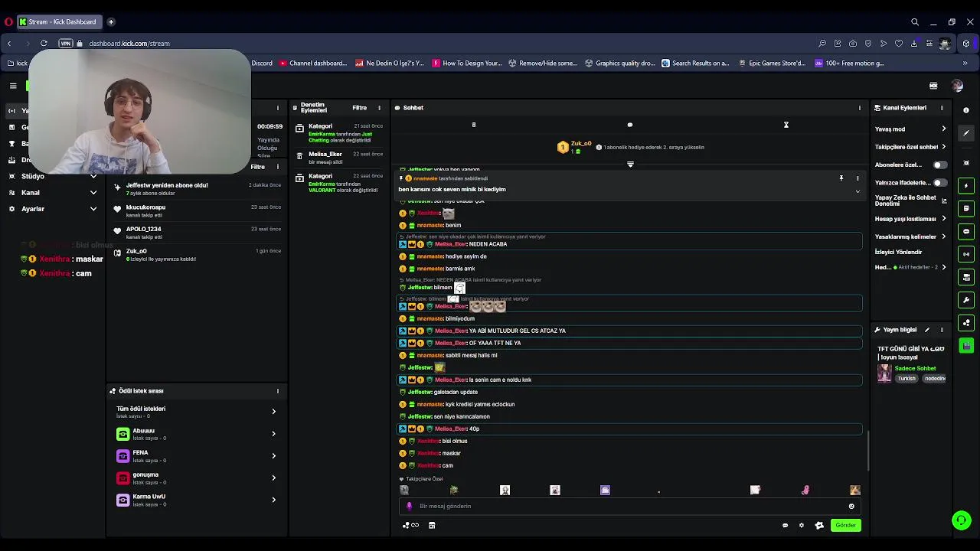980x551 pixels.
Task: Click the browser tab search magnifier
Action: tap(915, 22)
